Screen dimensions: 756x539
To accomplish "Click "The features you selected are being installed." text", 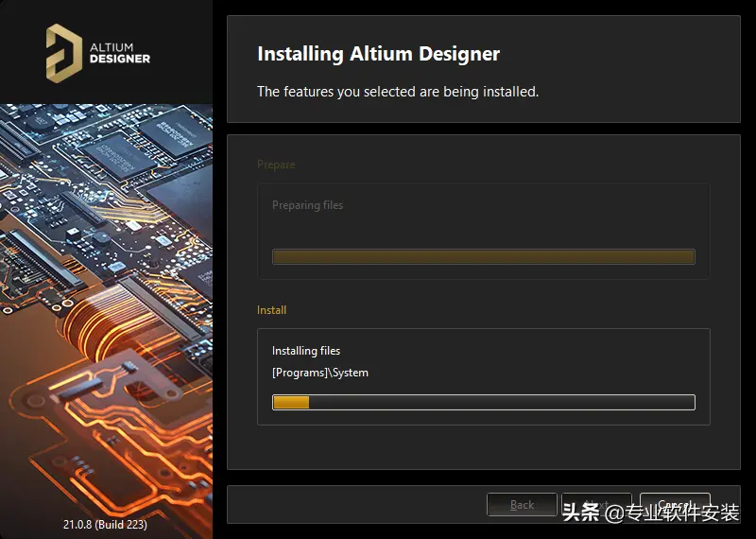I will coord(398,91).
